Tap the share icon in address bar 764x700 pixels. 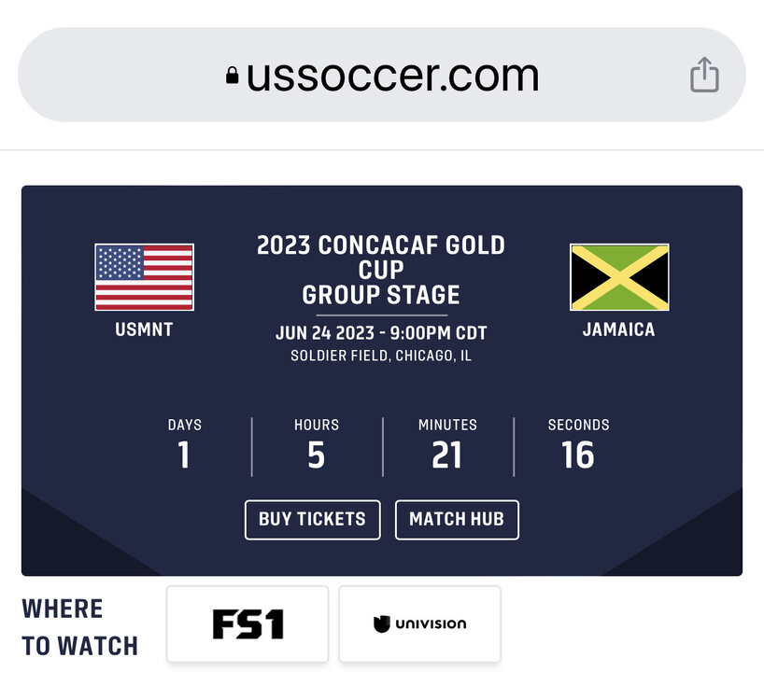704,75
